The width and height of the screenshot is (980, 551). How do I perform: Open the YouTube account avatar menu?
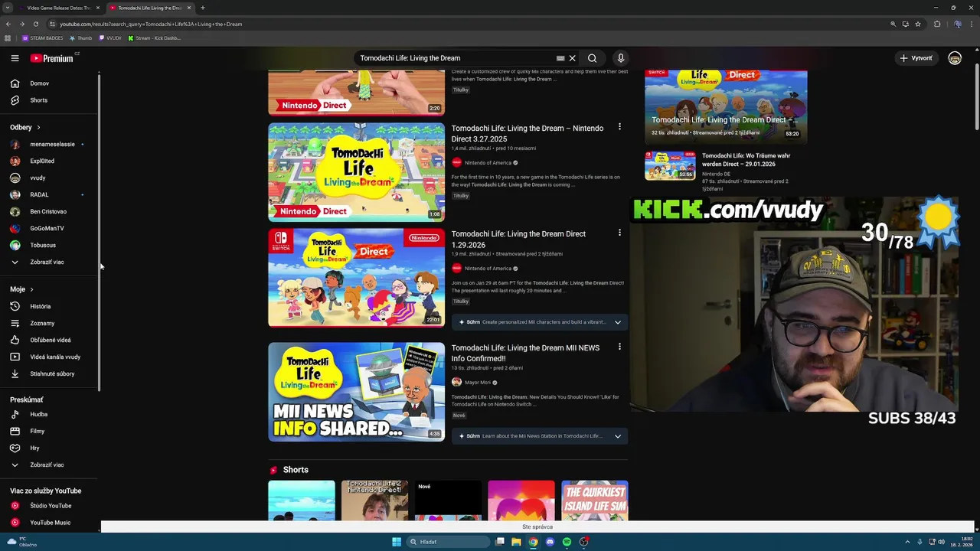click(x=955, y=58)
